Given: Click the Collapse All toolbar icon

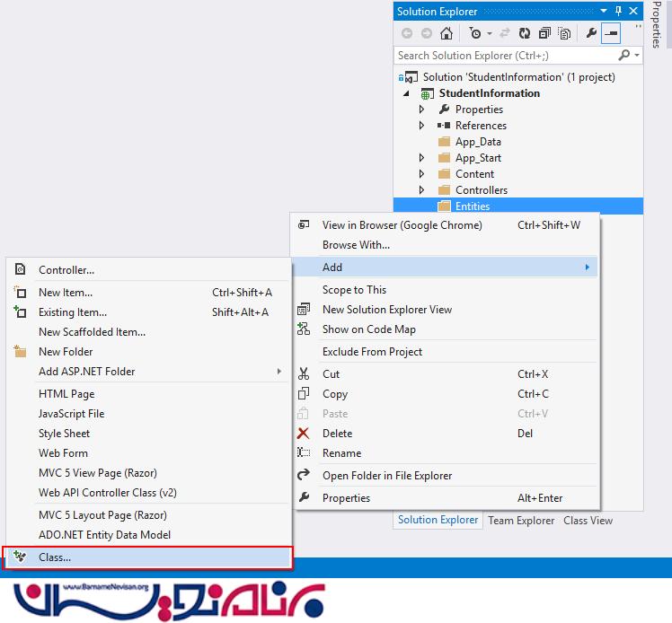Looking at the screenshot, I should click(544, 33).
